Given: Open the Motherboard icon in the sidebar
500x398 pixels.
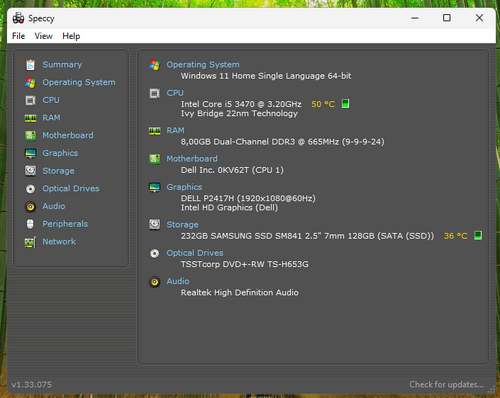Looking at the screenshot, I should point(30,135).
